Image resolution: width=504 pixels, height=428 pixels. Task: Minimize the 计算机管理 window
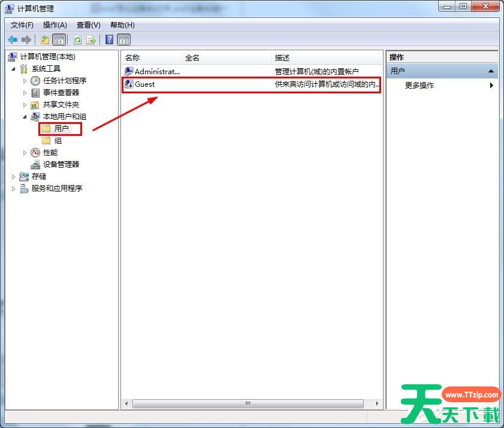(447, 7)
